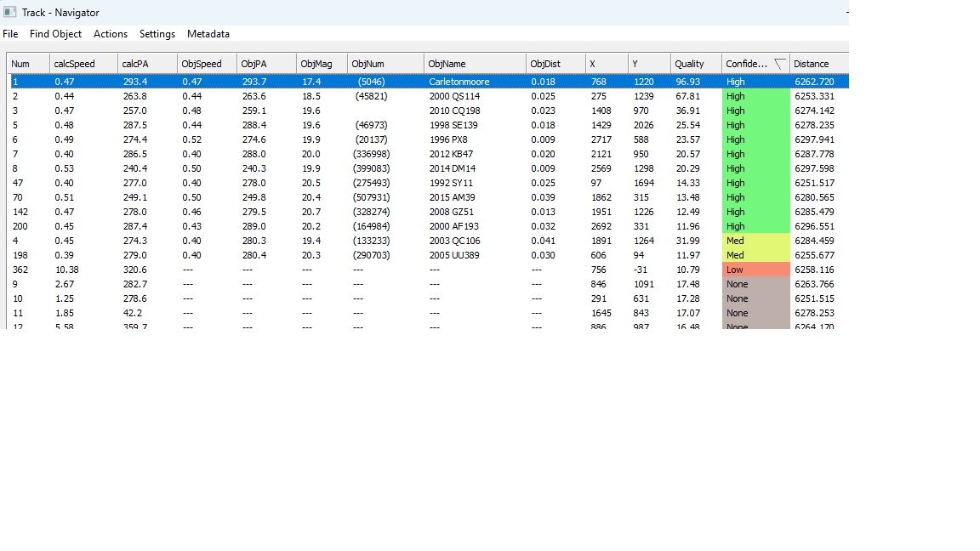This screenshot has width=980, height=551.
Task: Click the Confidence column sort arrow
Action: [x=779, y=64]
